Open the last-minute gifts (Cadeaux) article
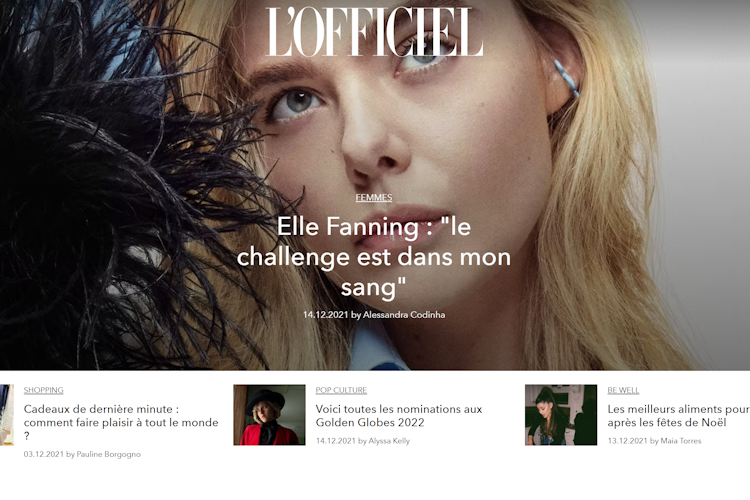 (x=121, y=422)
